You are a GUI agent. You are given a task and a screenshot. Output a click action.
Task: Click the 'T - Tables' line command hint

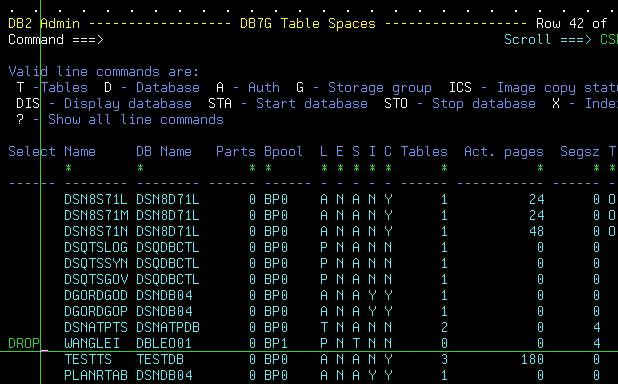(x=52, y=88)
